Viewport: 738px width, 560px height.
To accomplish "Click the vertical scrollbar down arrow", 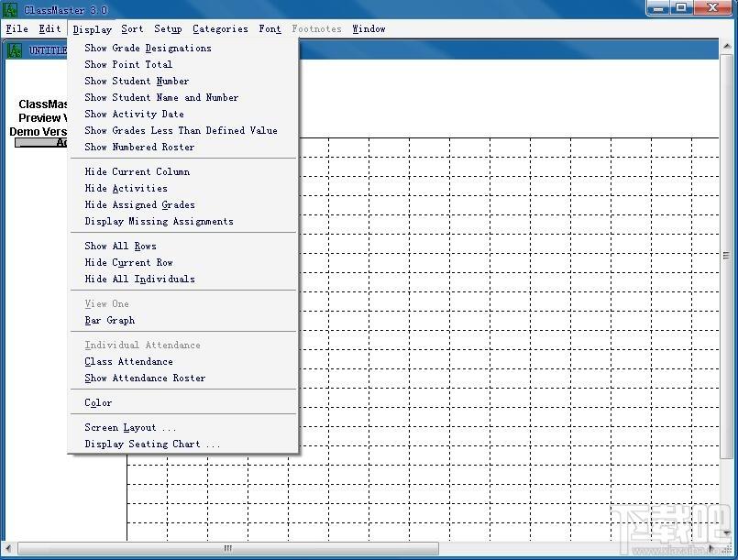I will click(x=726, y=533).
